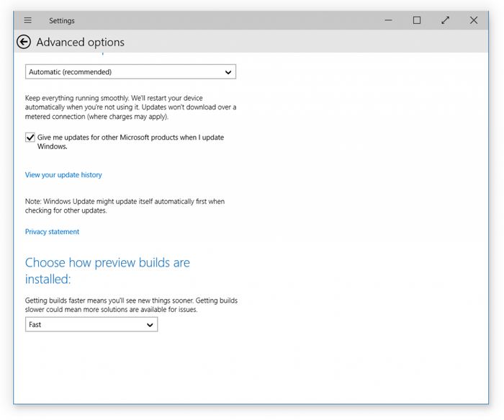Image resolution: width=504 pixels, height=420 pixels.
Task: Click the chevron on the Automatic dropdown
Action: click(228, 72)
